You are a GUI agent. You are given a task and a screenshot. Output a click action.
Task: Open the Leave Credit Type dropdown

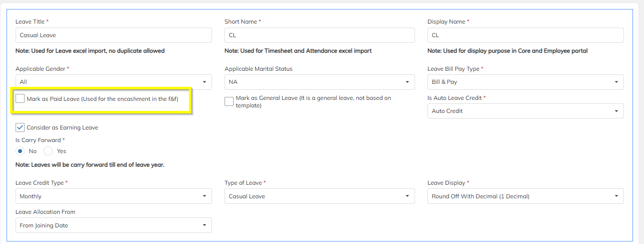113,196
